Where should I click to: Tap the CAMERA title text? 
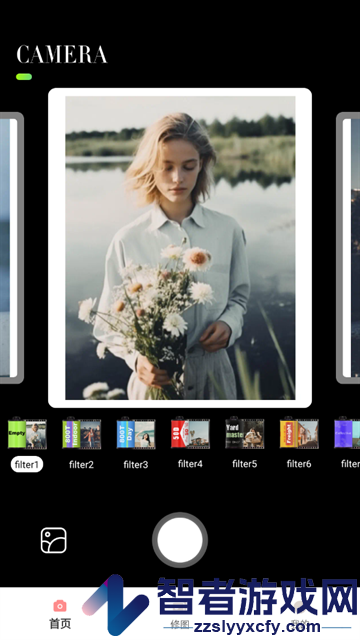[62, 54]
